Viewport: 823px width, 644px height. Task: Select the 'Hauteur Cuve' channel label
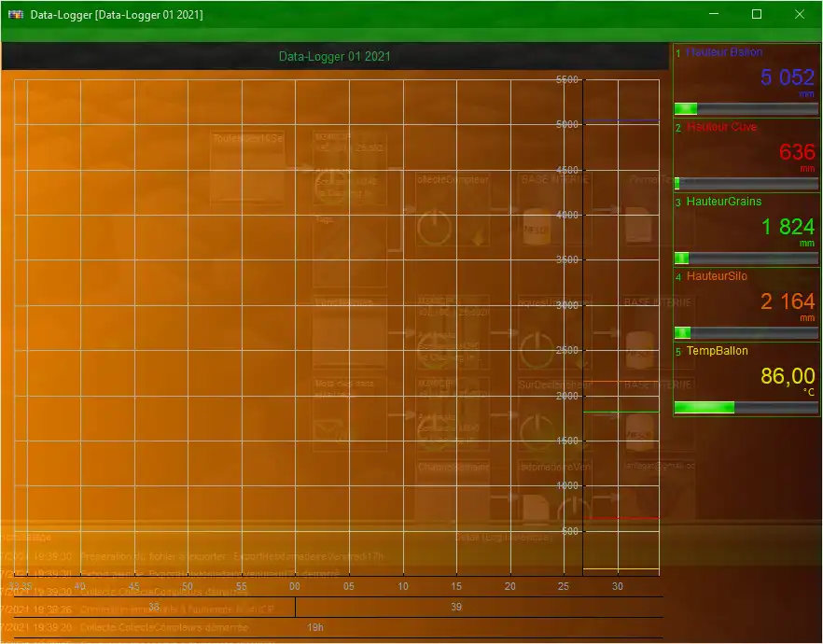pyautogui.click(x=721, y=127)
